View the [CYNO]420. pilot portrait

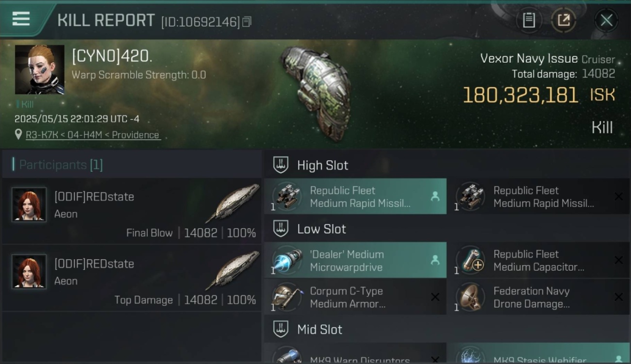point(40,69)
